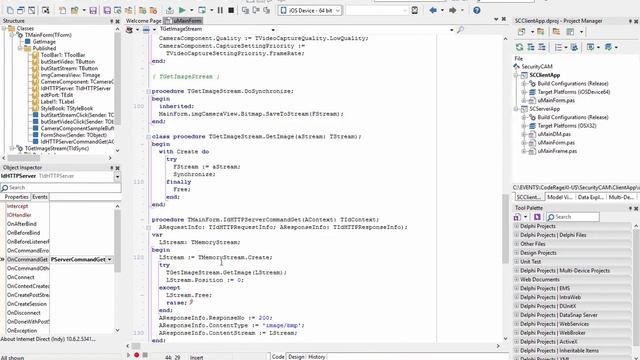The image size is (640, 360).
Task: Collapse the Classes node in Structure tree
Action: click(x=4, y=28)
